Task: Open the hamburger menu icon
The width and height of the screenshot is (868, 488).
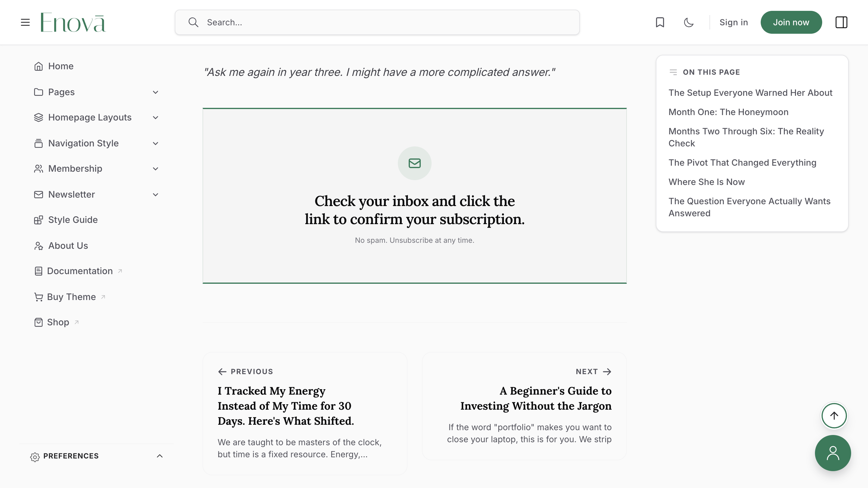Action: (25, 22)
